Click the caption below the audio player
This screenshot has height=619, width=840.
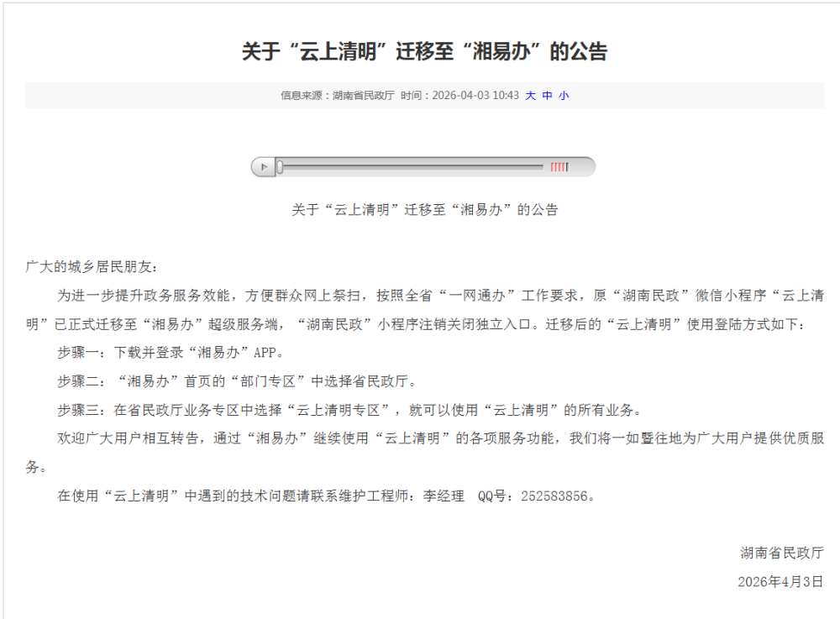[425, 209]
